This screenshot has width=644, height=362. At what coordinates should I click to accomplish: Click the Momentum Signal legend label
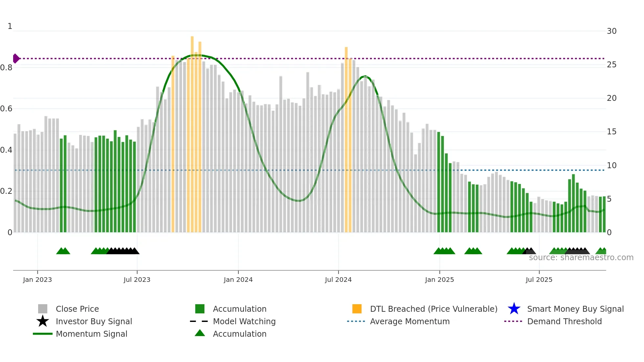(91, 334)
